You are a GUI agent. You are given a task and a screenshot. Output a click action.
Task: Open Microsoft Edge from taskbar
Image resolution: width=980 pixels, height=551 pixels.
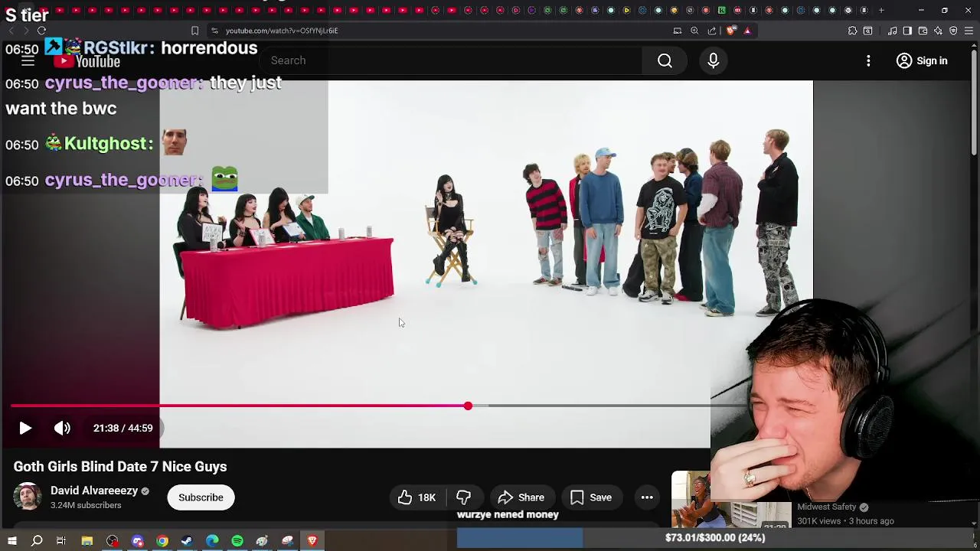click(x=212, y=541)
